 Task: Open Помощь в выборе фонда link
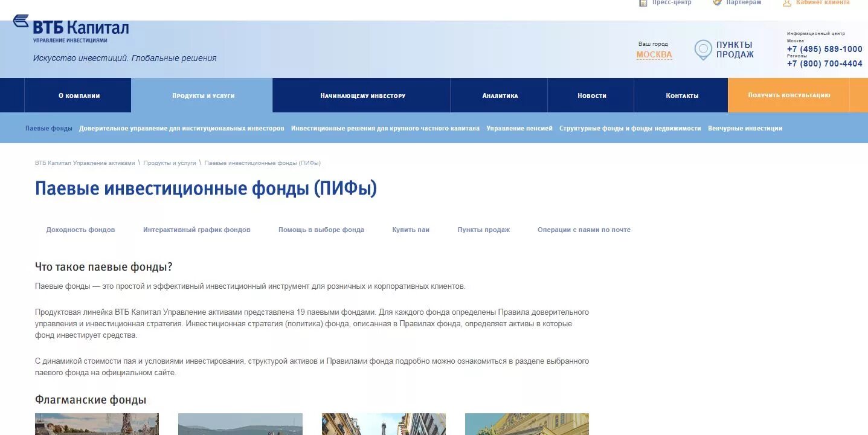coord(321,230)
